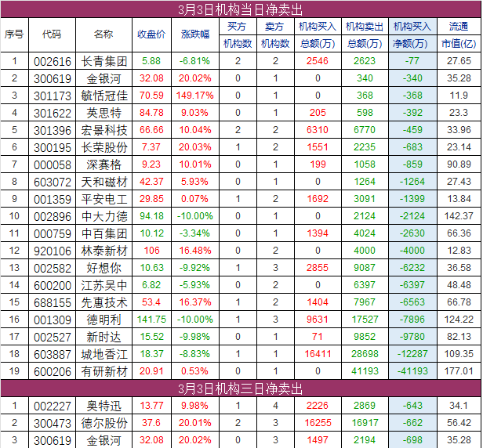Select the 涨跌幅 column header
Screen dimensions: 483x448
click(x=195, y=34)
